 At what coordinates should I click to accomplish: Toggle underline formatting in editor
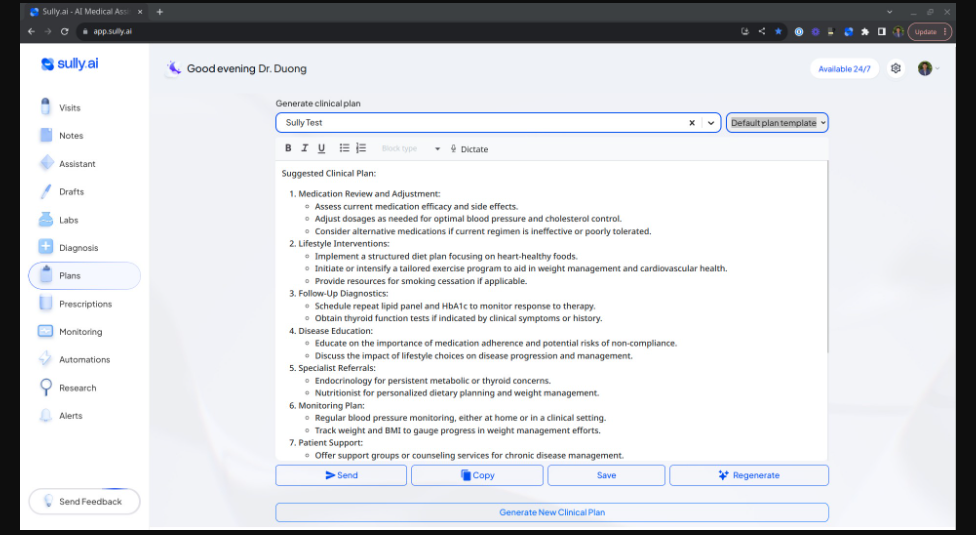tap(321, 148)
